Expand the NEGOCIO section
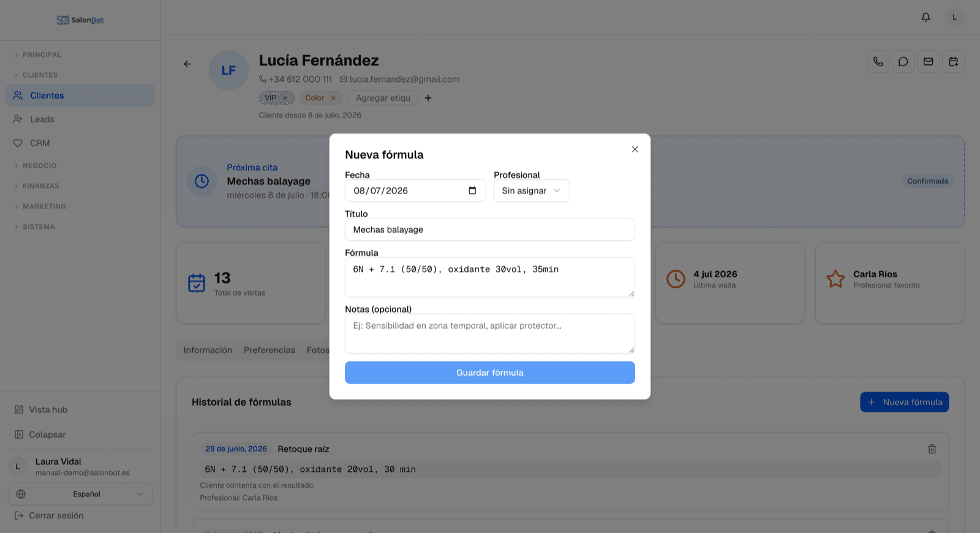Viewport: 980px width, 533px height. [36, 166]
